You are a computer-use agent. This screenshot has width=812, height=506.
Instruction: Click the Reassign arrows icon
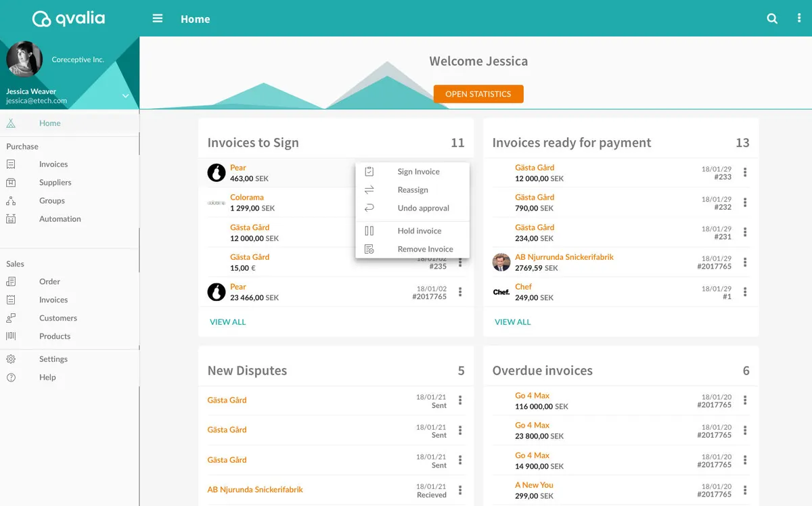(369, 190)
